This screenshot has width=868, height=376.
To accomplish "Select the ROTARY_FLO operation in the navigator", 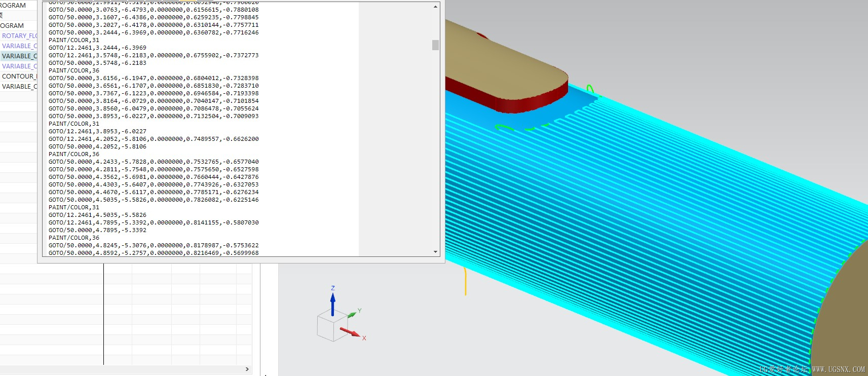I will (x=19, y=36).
